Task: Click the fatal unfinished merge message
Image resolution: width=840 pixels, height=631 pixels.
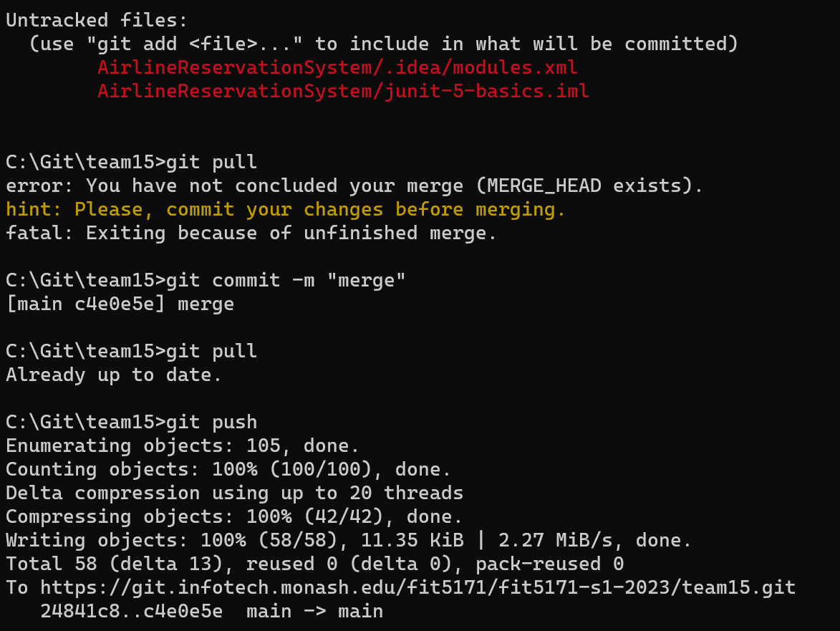Action: [251, 233]
